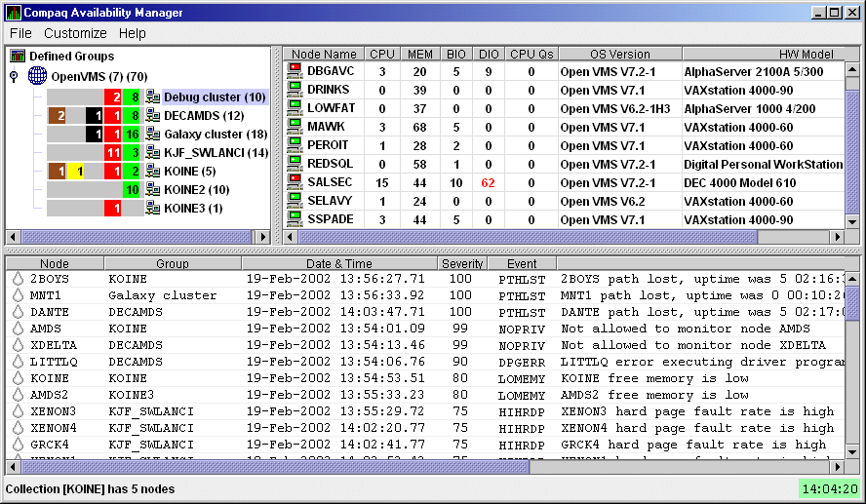Select the Debug cluster group icon

(x=153, y=97)
